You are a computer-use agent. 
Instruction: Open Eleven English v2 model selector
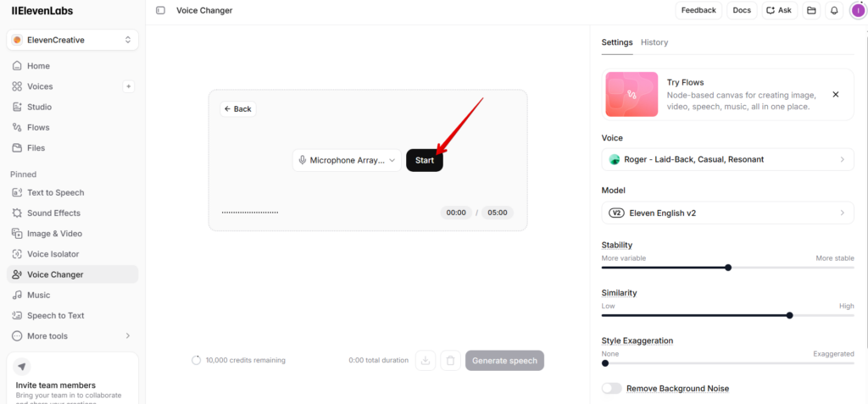(727, 213)
